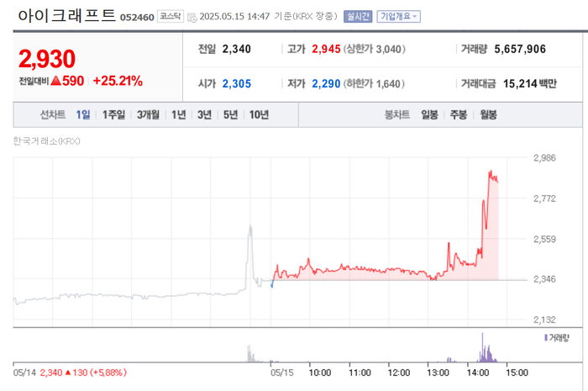Image resolution: width=588 pixels, height=391 pixels.
Task: Click the 저가 value 2,290
Action: pyautogui.click(x=326, y=84)
